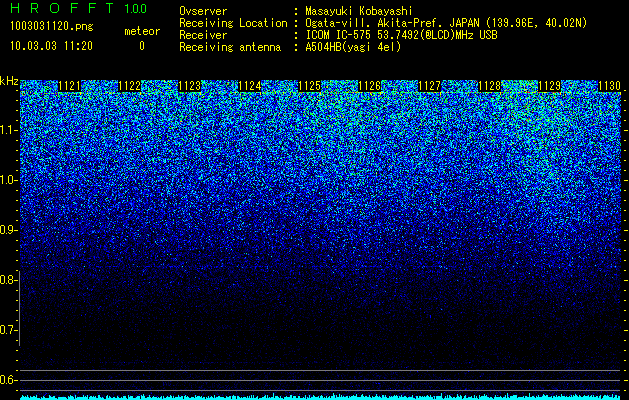The image size is (629, 400).
Task: Click the Receiving Location field label
Action: point(233,23)
